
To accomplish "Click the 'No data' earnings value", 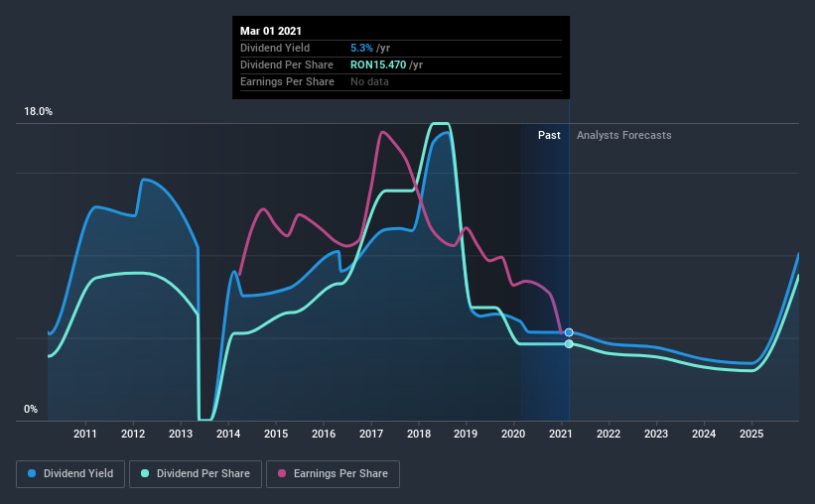I will [x=369, y=81].
